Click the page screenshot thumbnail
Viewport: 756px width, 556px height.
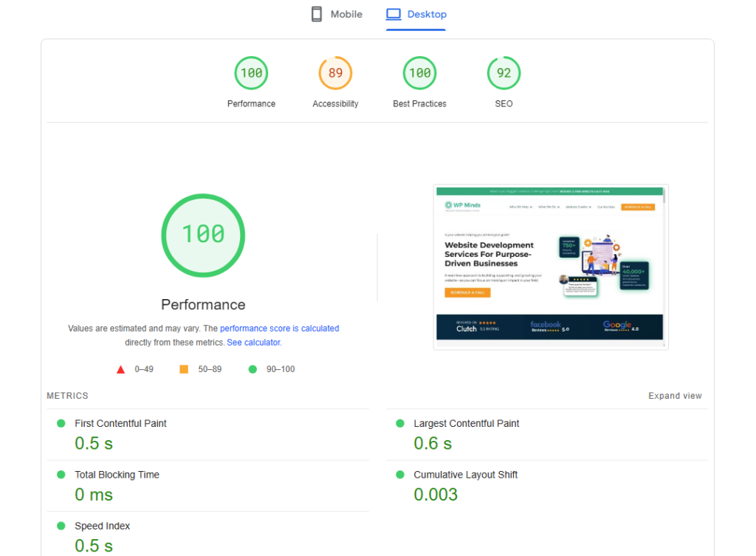point(551,267)
